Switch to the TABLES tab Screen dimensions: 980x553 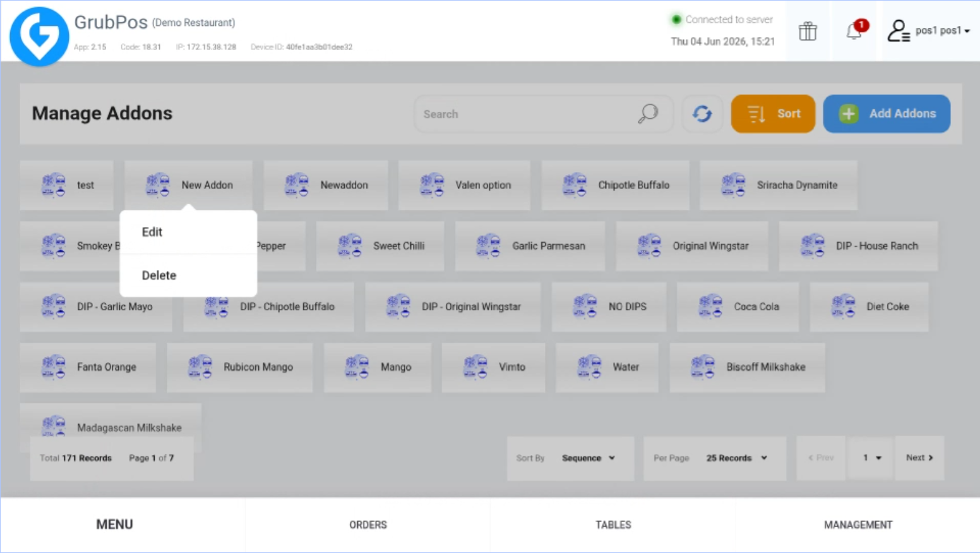(613, 525)
